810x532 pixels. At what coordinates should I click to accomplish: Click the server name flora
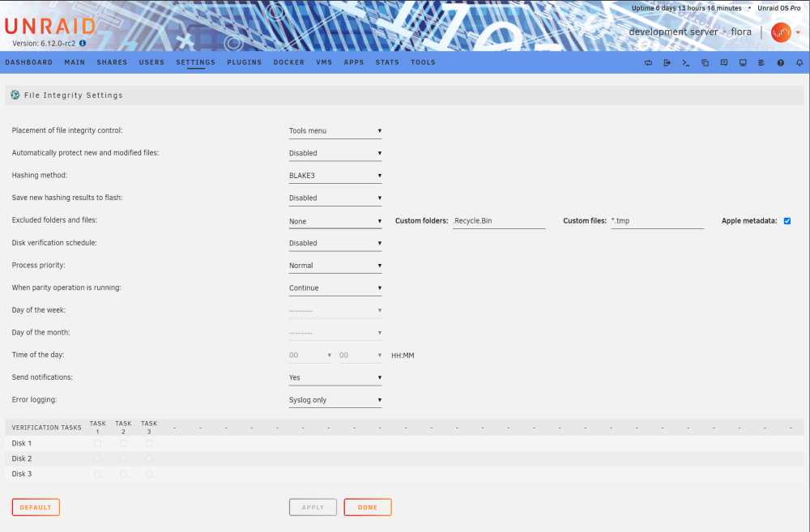[x=741, y=32]
